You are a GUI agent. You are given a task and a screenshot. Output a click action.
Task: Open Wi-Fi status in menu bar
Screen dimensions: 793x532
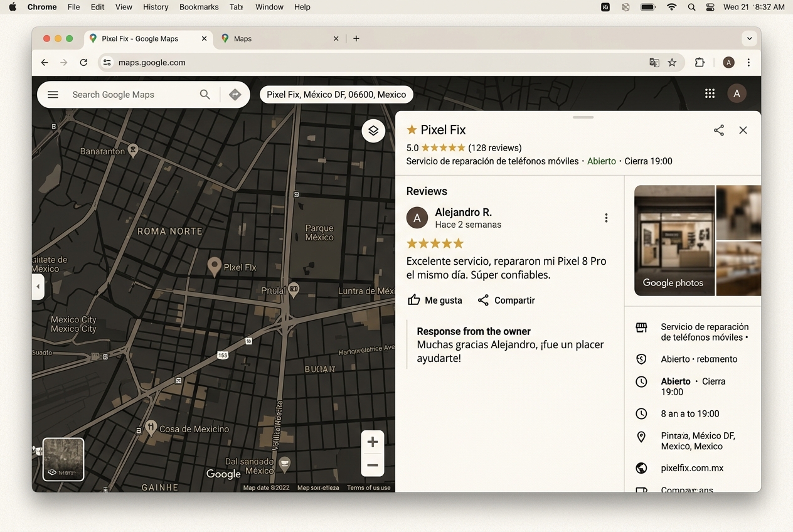[x=672, y=7]
